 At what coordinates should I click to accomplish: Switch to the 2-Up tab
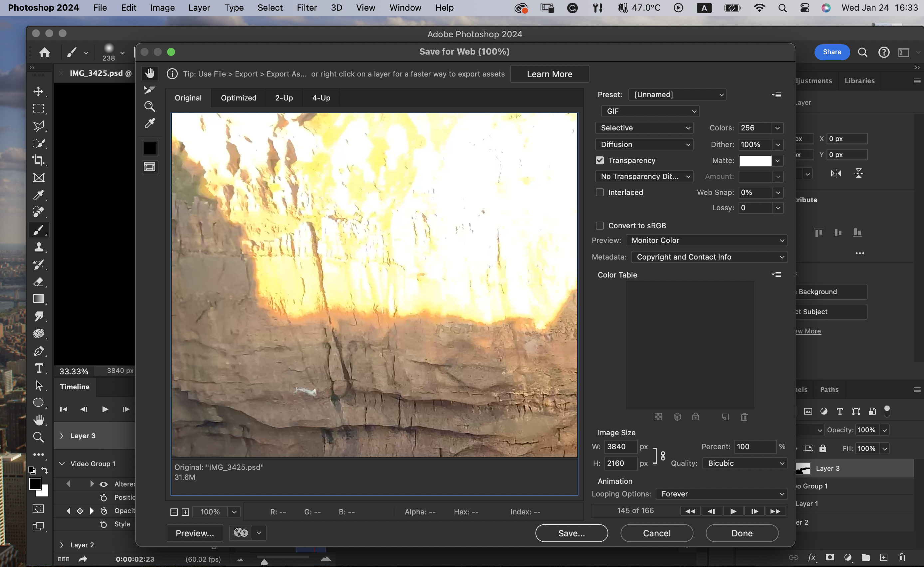point(284,98)
